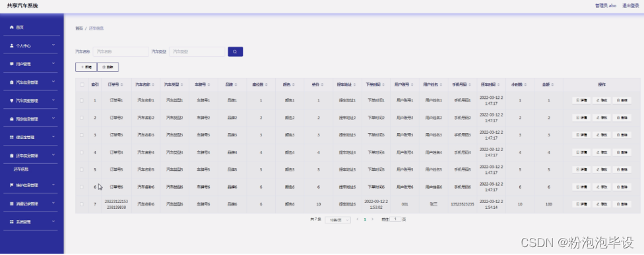The width and height of the screenshot is (644, 255).
Task: Open the 10条/页 page size dropdown
Action: coord(338,220)
